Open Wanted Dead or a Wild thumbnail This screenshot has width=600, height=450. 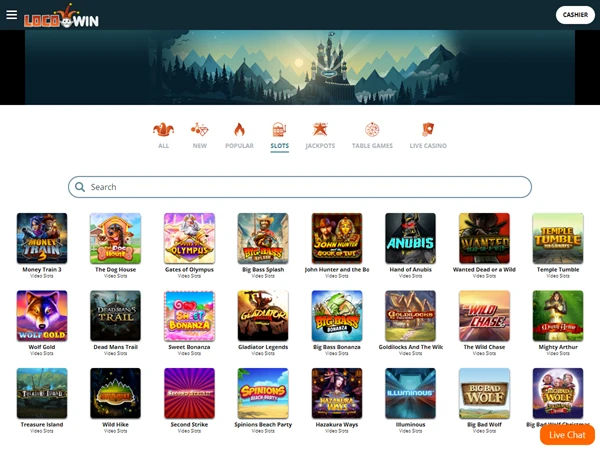484,238
